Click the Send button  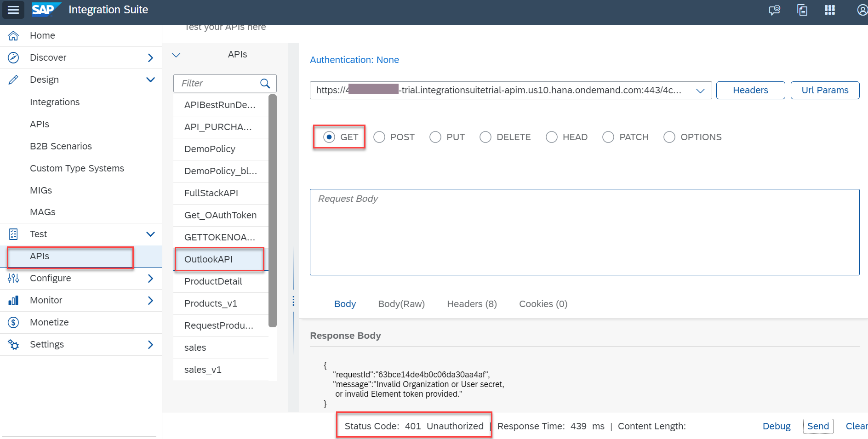[818, 426]
